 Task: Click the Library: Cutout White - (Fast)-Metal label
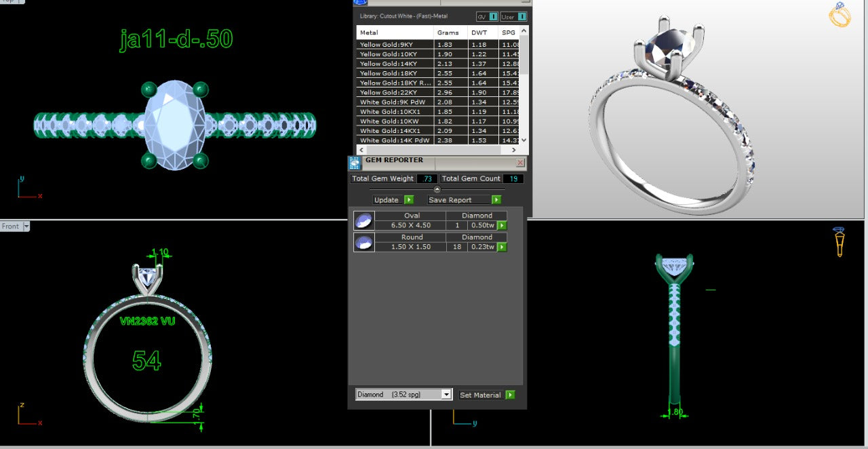point(403,16)
